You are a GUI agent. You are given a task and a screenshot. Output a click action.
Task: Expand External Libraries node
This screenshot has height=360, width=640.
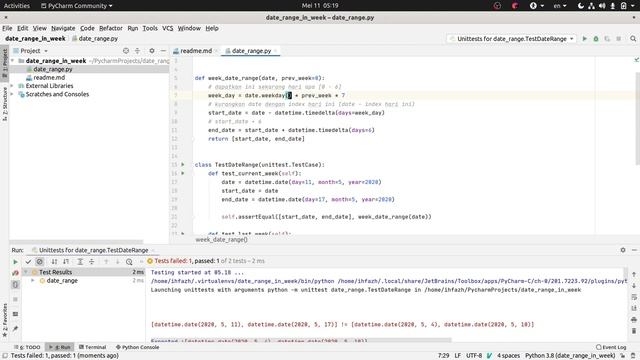12,86
